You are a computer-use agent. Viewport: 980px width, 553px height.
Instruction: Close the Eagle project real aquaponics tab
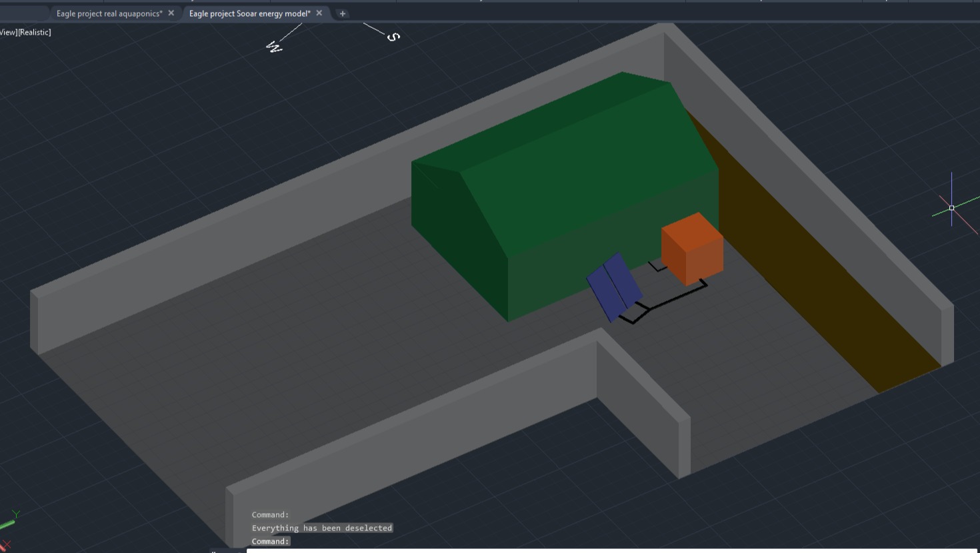171,13
